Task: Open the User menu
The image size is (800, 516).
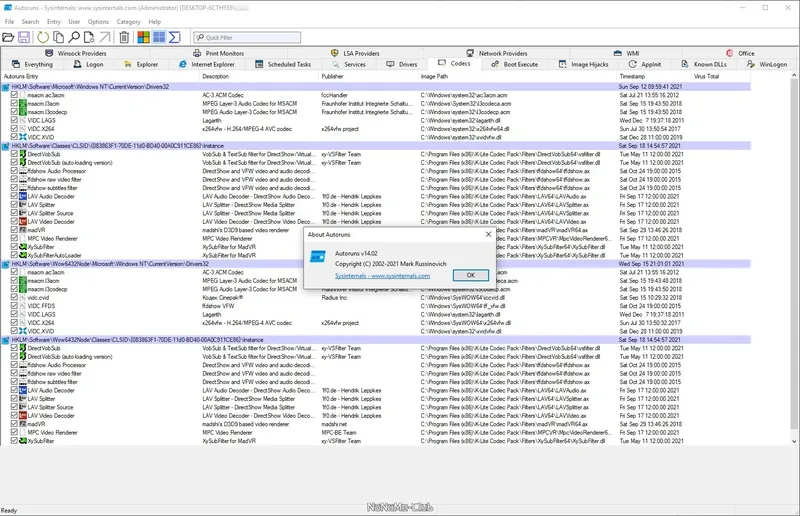Action: [74, 22]
